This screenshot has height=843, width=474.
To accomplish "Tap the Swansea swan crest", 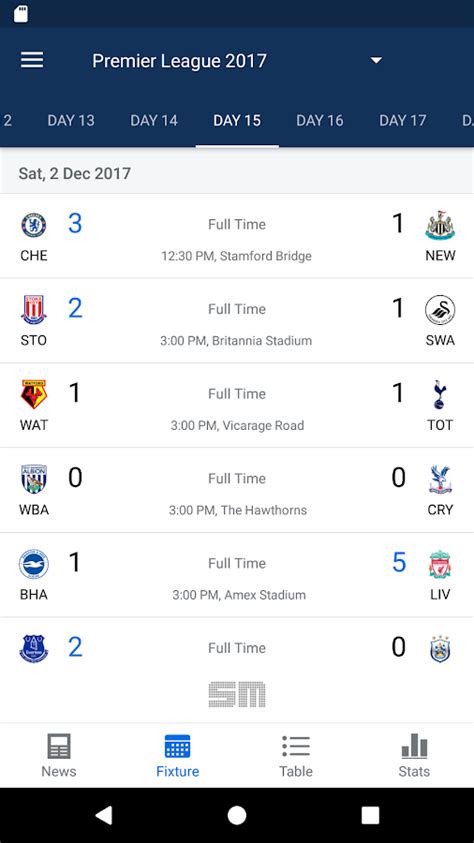I will (x=440, y=310).
